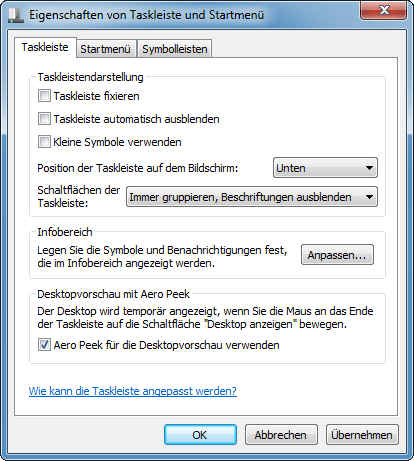Viewport: 414px width, 461px height.
Task: Cancel via the Abbrechen button
Action: tap(281, 435)
